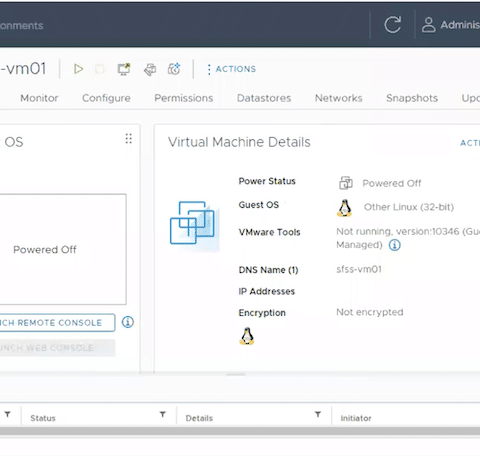Switch to the Monitor tab

tap(39, 98)
